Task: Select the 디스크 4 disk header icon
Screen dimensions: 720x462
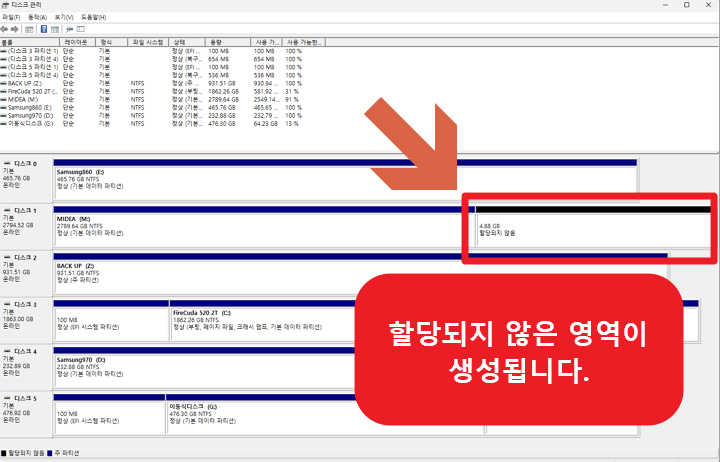Action: [7, 351]
